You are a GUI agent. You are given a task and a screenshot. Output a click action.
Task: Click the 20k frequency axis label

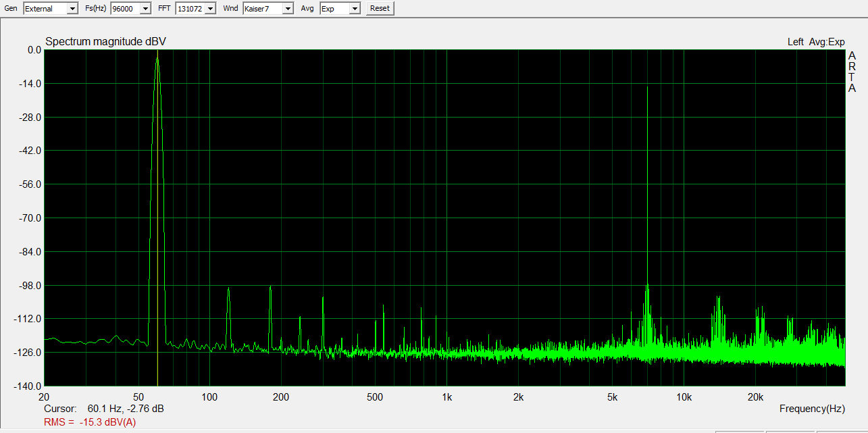pyautogui.click(x=755, y=397)
